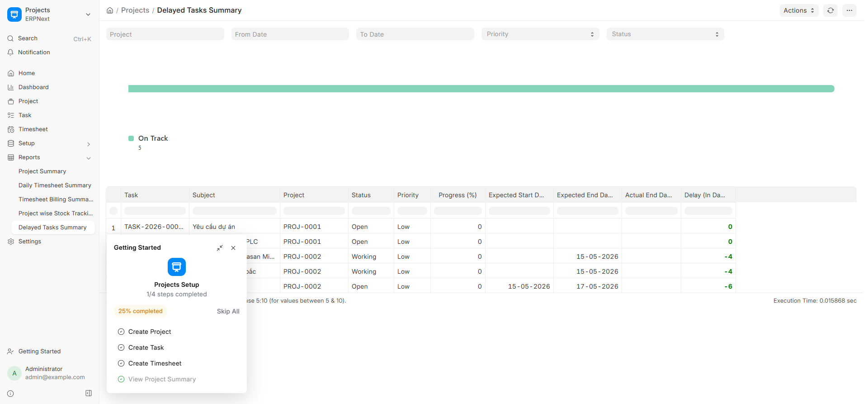The width and height of the screenshot is (868, 404).
Task: Focus the Project filter field
Action: [165, 34]
